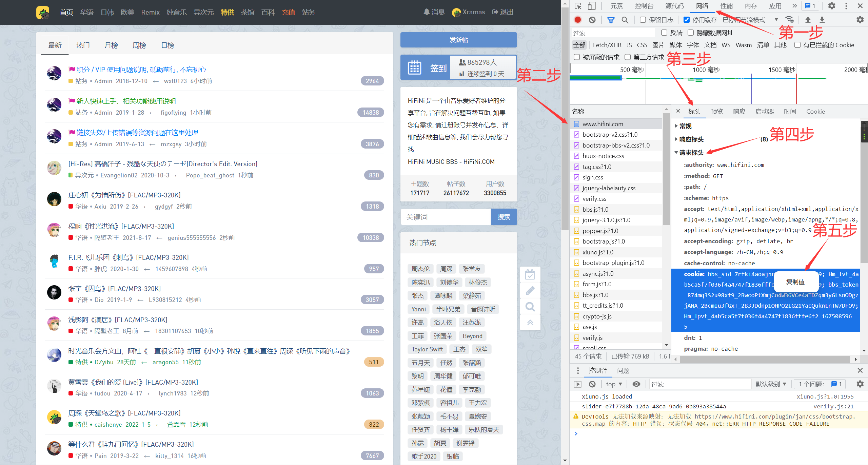The image size is (868, 465).
Task: Click the HiFiNi site logo
Action: pos(43,13)
